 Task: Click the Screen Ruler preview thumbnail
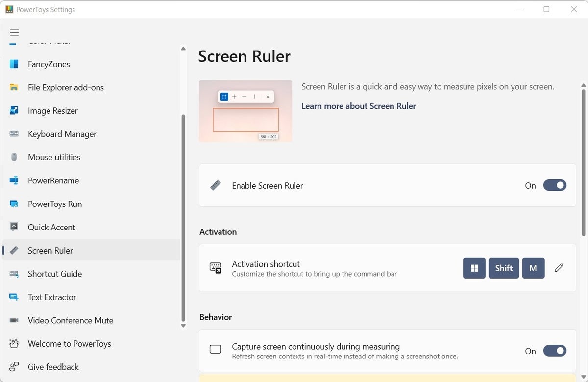click(245, 111)
